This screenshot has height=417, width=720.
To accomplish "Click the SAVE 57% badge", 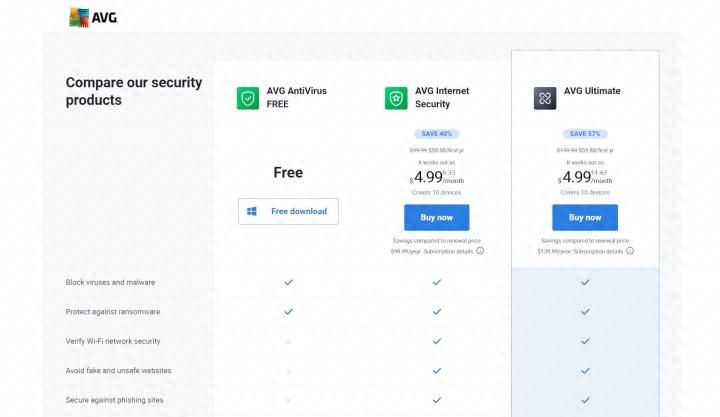I will pos(585,134).
